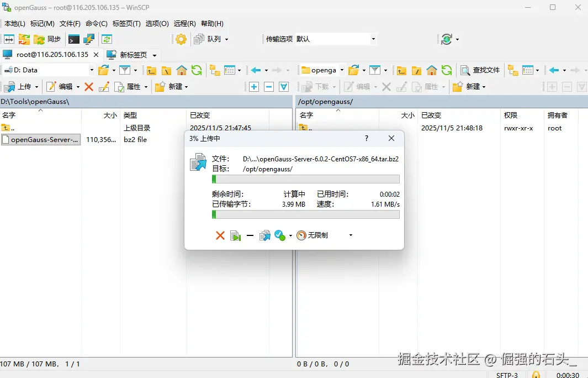This screenshot has height=378, width=588.
Task: Click the local panel back arrow
Action: [256, 70]
